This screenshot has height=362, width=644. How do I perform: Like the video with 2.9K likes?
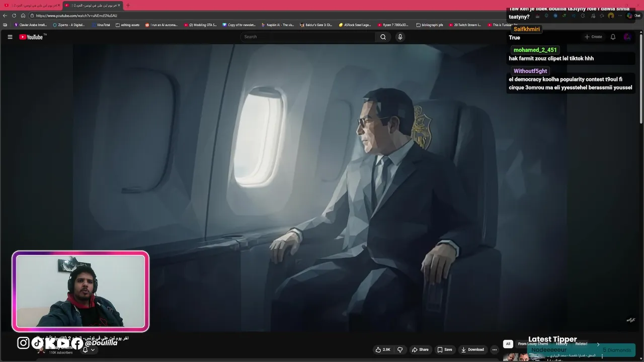[x=382, y=349]
